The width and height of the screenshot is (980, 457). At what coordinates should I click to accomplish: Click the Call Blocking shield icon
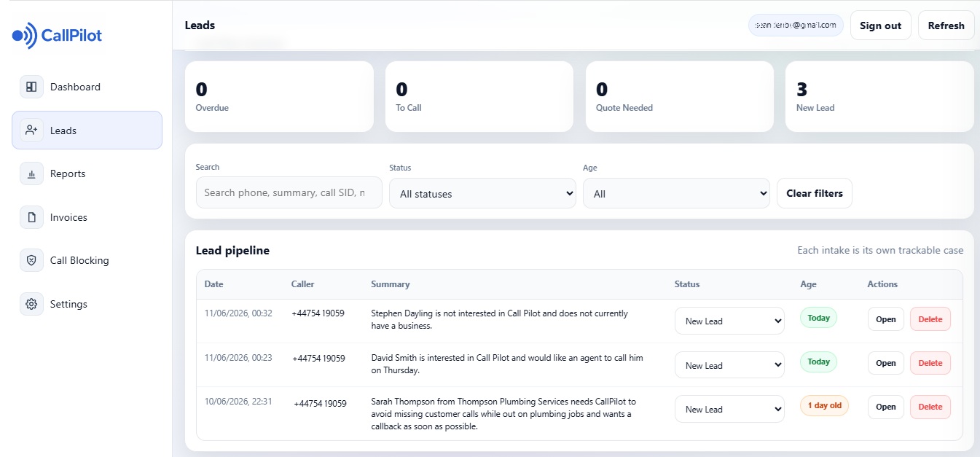(x=31, y=260)
